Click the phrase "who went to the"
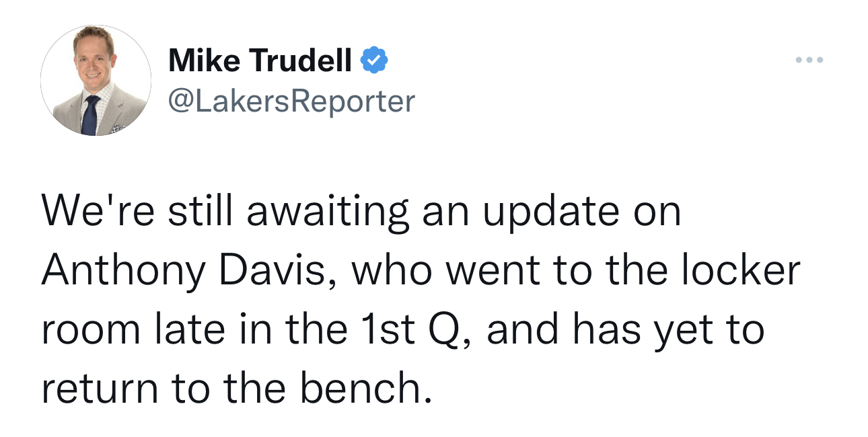This screenshot has height=437, width=868. (510, 270)
